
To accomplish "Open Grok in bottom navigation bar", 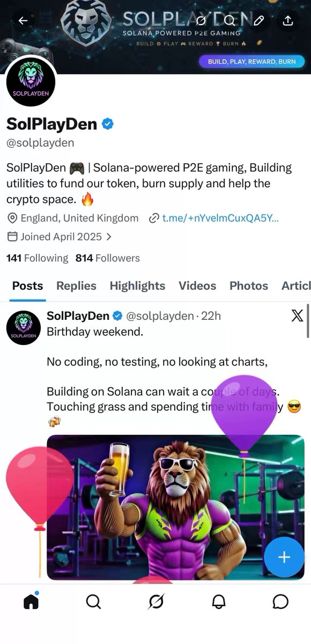I will point(156,602).
